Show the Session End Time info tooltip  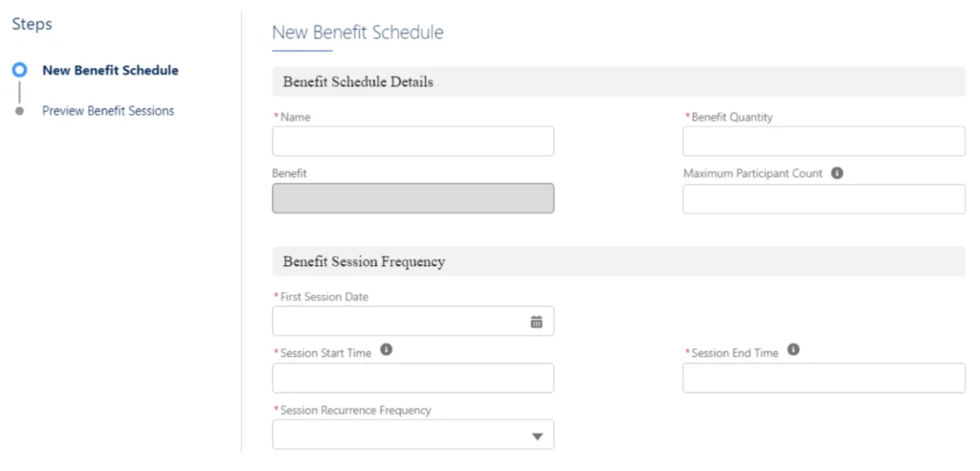[x=794, y=350]
